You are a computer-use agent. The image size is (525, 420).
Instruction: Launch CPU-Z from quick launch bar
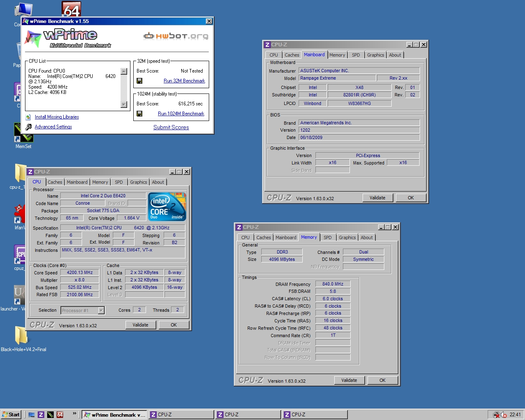point(41,415)
